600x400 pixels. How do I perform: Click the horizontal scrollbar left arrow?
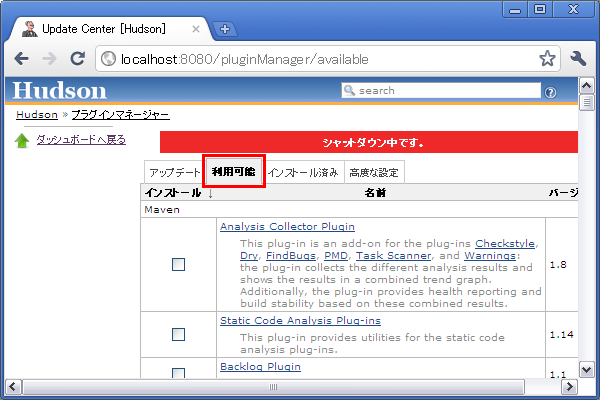point(13,387)
